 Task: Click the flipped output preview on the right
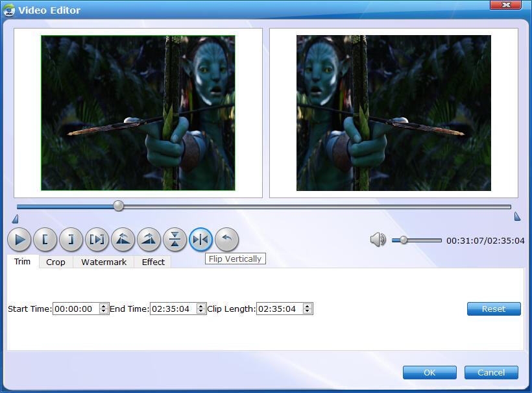point(394,113)
